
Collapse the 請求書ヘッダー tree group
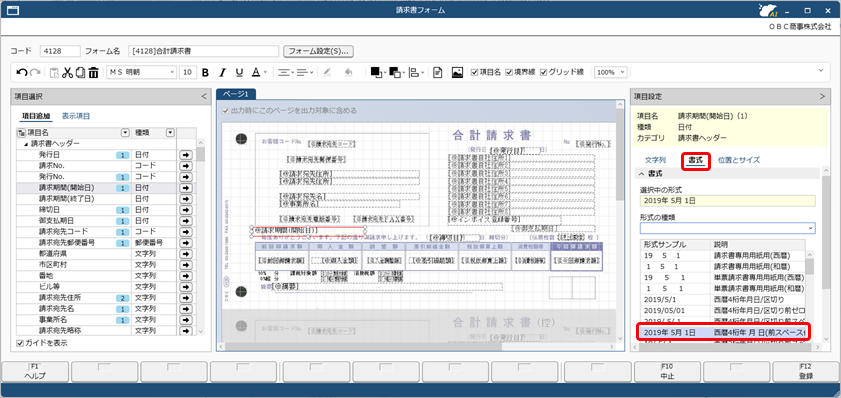(x=26, y=144)
